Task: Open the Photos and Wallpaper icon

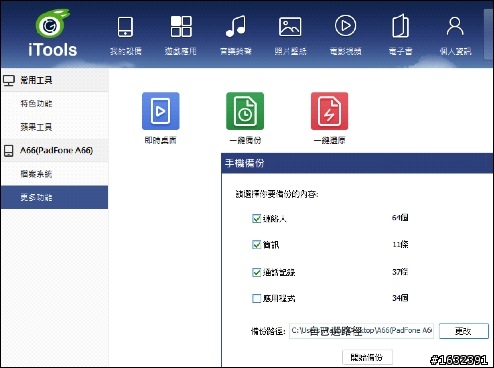Action: click(x=290, y=27)
